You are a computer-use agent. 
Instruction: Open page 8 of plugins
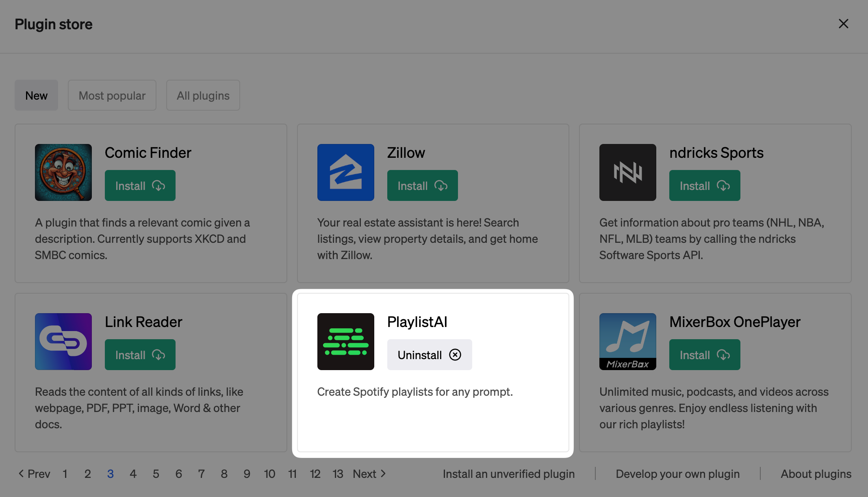(x=224, y=474)
